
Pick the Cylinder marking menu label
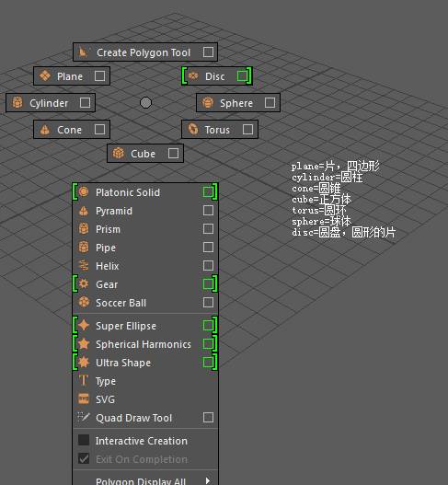point(49,103)
